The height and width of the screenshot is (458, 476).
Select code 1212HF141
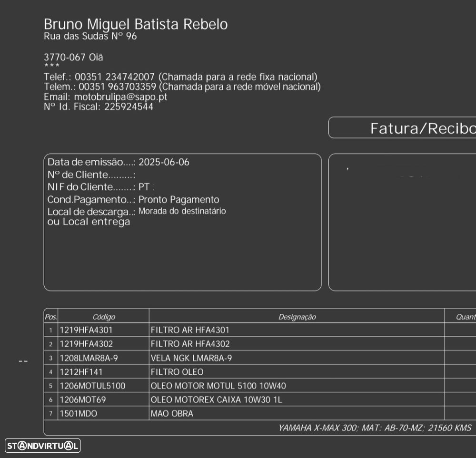81,372
